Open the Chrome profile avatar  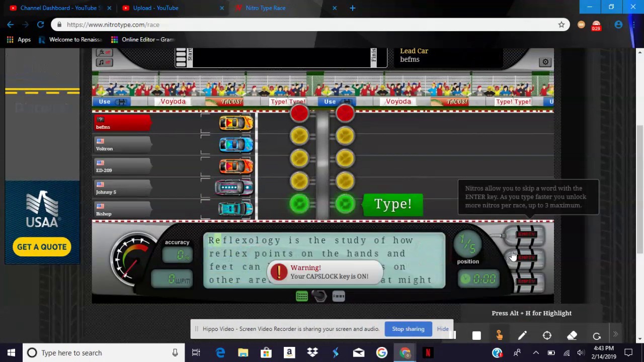(618, 25)
